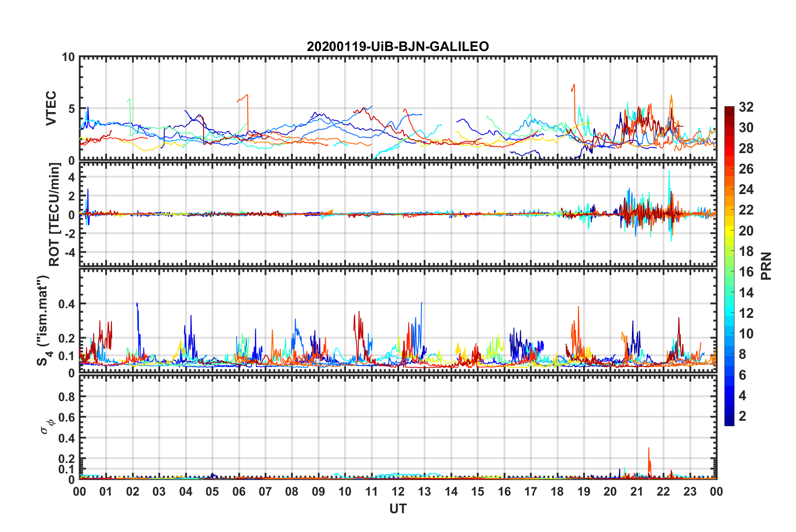
Task: Click the 15 tick on the UT axis
Action: click(478, 491)
